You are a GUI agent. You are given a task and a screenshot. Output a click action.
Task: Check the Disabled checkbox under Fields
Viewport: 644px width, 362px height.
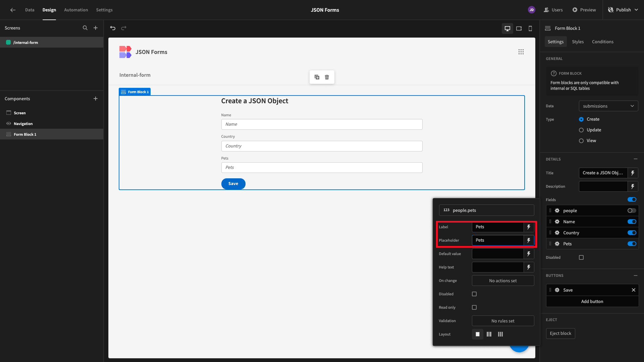581,257
